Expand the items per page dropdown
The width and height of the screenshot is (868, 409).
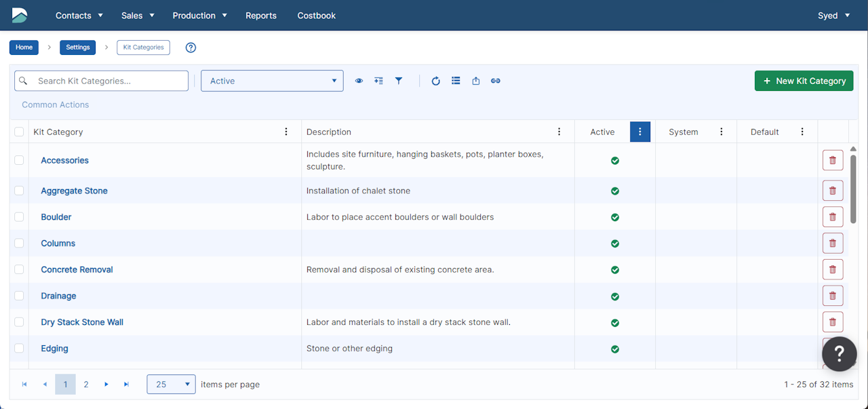171,385
